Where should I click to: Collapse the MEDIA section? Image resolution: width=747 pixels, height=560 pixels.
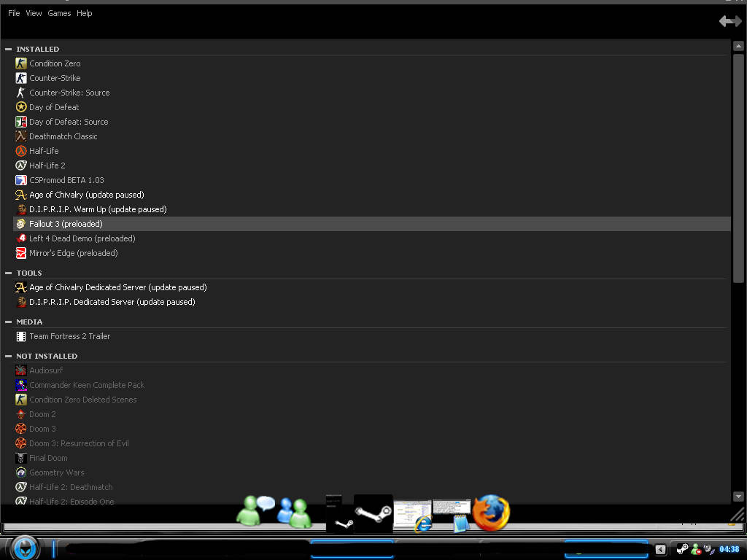[x=8, y=322]
